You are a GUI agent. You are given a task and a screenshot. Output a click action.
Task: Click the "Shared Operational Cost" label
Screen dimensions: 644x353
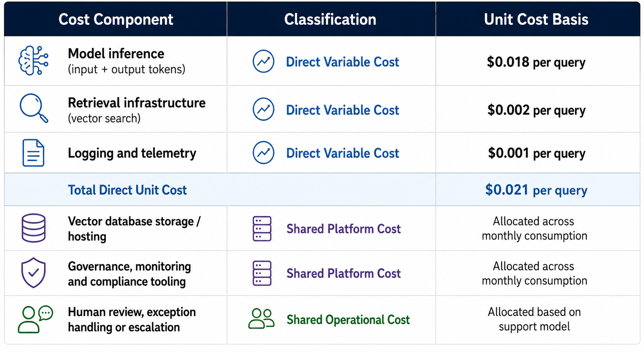click(x=348, y=320)
